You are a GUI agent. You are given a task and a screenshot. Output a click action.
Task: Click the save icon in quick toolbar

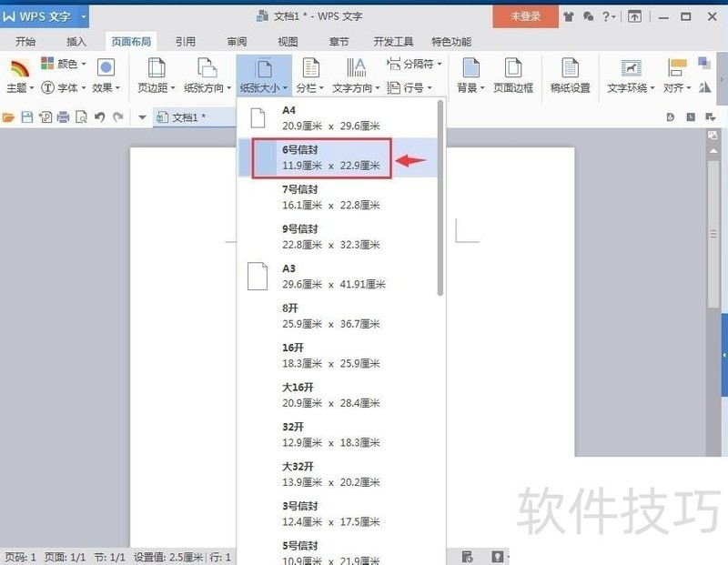pos(27,117)
